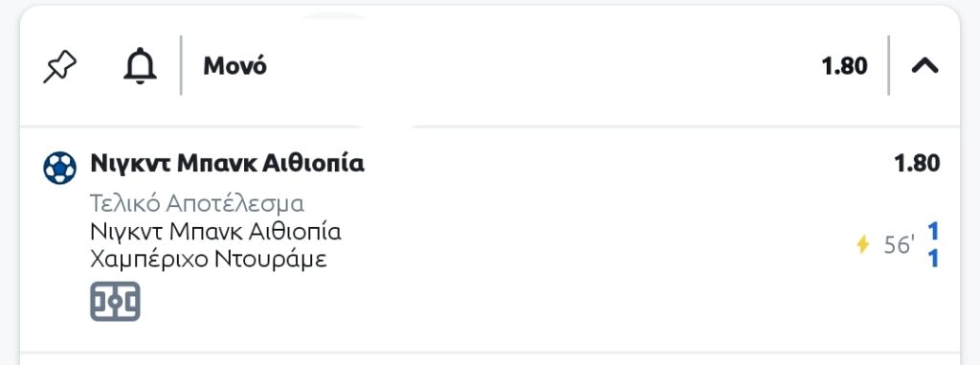Click the vertical divider before the chevron
The width and height of the screenshot is (980, 365).
pos(889,65)
